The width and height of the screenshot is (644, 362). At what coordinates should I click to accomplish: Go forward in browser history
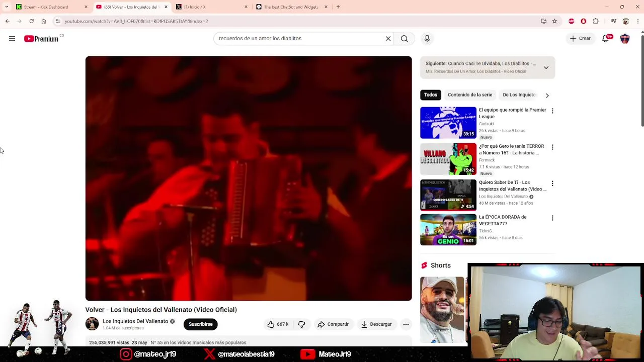coord(19,21)
